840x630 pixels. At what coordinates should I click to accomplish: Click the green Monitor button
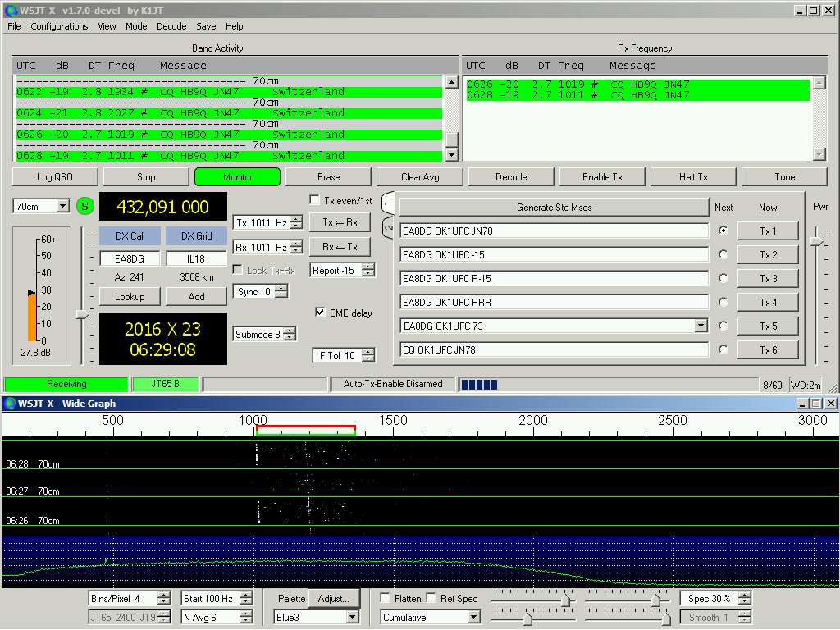pos(237,176)
